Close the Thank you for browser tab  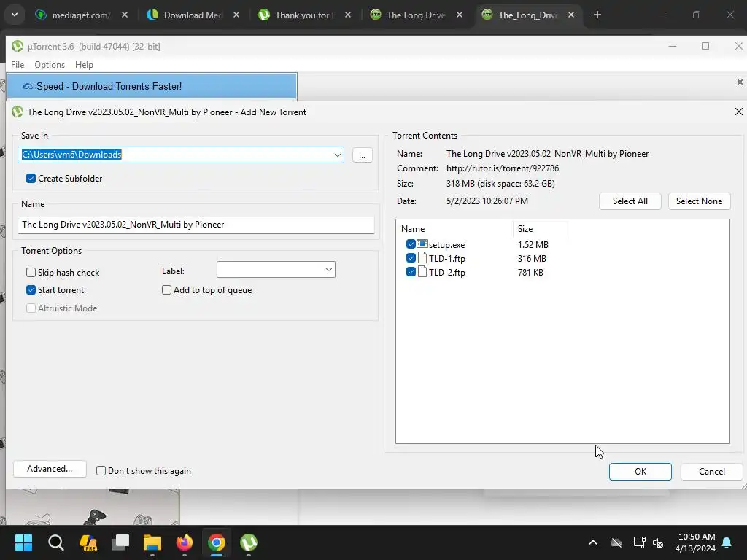pos(348,15)
